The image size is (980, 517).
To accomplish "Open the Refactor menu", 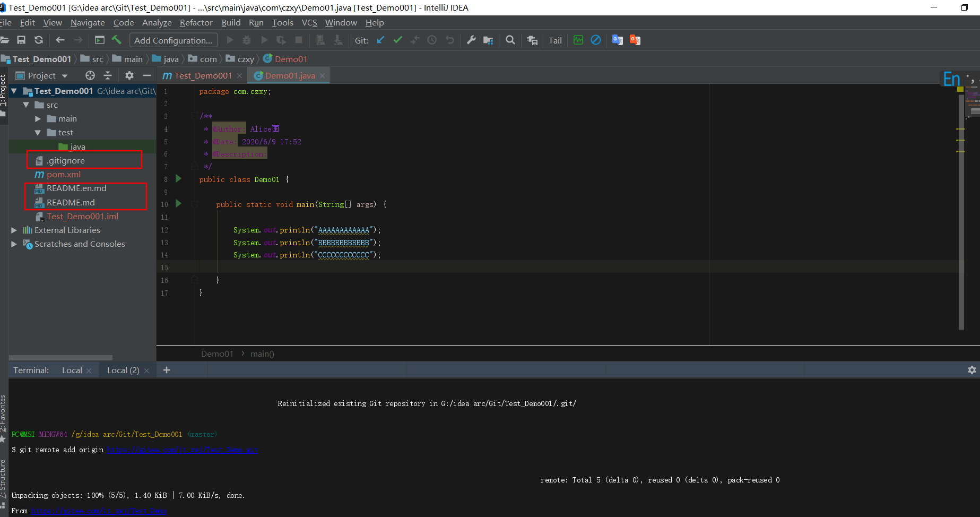I will pyautogui.click(x=196, y=22).
